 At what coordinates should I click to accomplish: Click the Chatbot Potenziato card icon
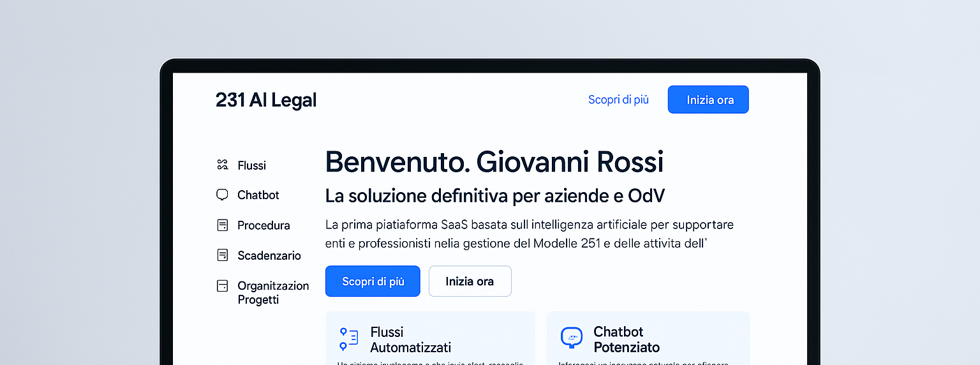(x=571, y=338)
